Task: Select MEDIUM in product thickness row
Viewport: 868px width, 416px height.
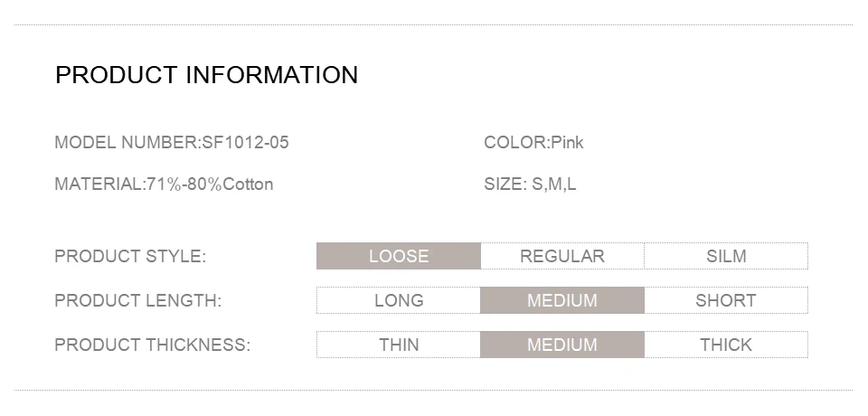Action: [x=562, y=345]
